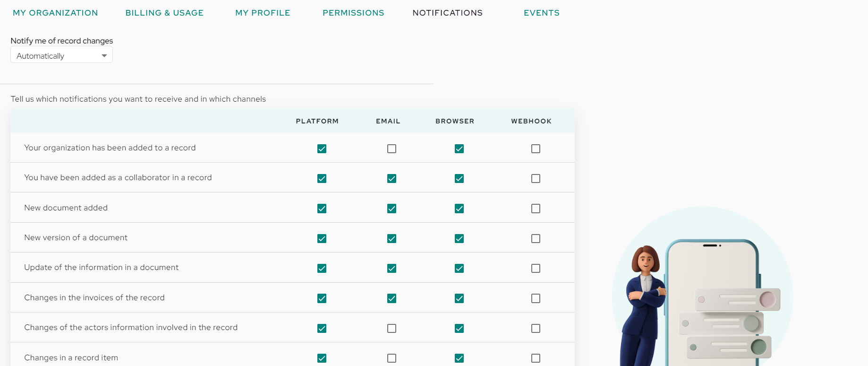Uncheck Platform for Changes in a record item
868x366 pixels.
(x=322, y=358)
